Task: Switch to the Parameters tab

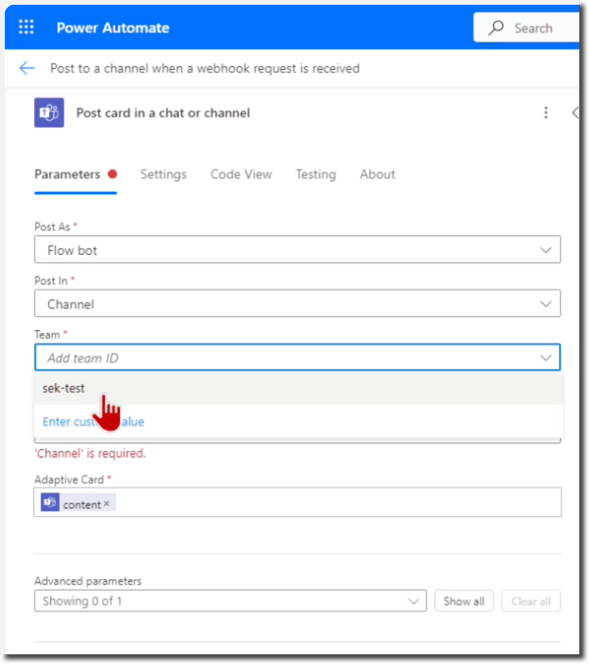Action: tap(75, 174)
